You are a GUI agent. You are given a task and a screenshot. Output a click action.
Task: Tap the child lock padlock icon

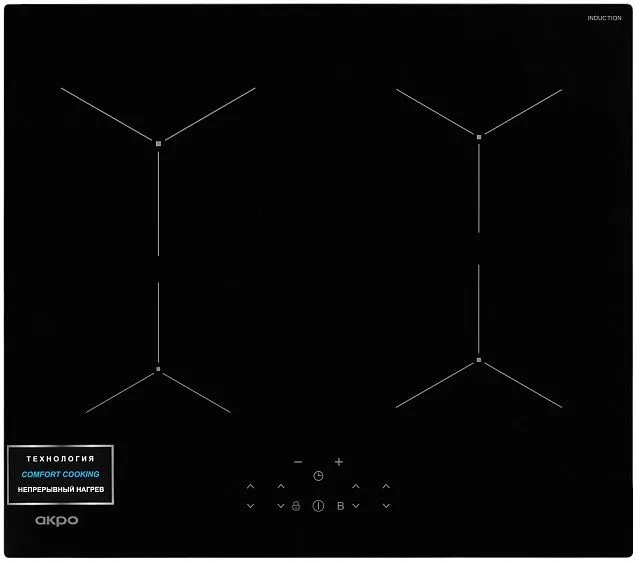(296, 507)
